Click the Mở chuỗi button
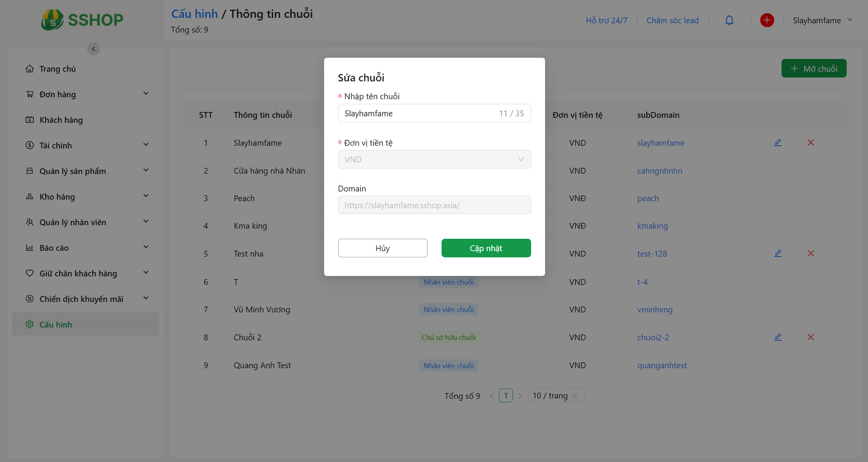 pyautogui.click(x=814, y=69)
